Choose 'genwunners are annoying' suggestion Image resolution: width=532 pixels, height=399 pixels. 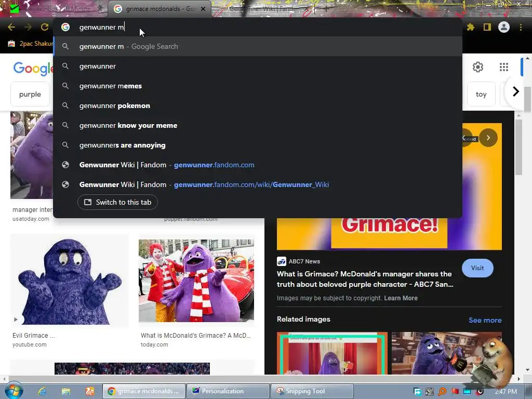(258, 145)
